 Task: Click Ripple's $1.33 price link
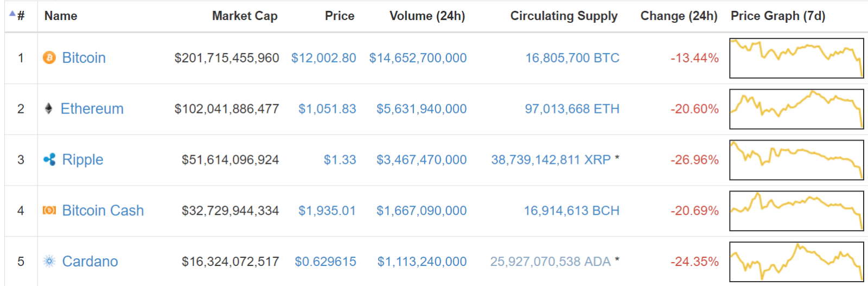[x=340, y=160]
